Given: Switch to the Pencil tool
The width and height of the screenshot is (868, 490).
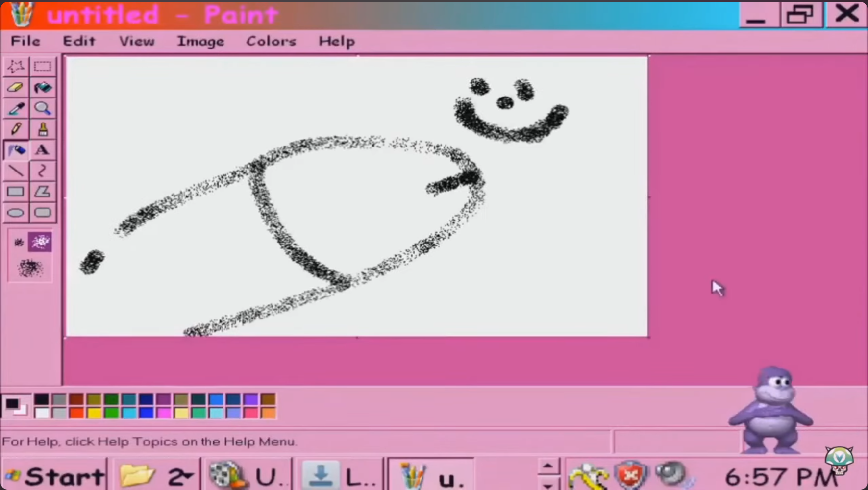Looking at the screenshot, I should 16,129.
